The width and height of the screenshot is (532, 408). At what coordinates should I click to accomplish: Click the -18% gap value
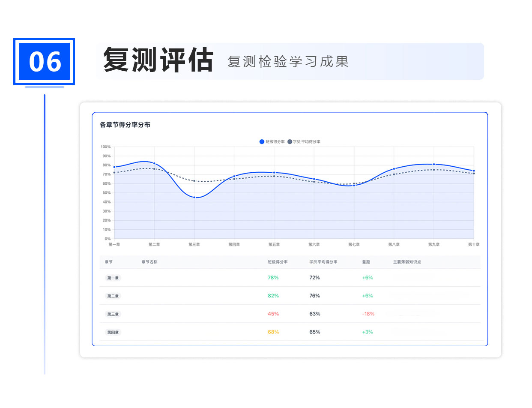368,314
